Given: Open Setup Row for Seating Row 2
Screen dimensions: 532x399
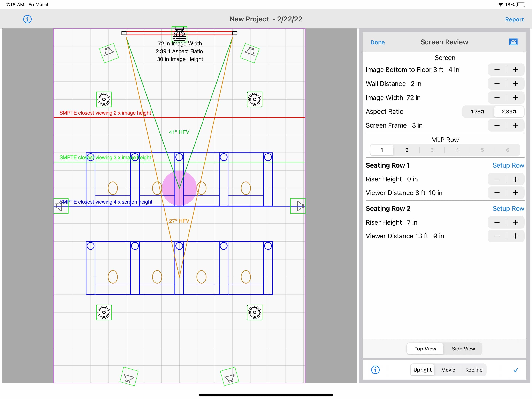Looking at the screenshot, I should (x=508, y=208).
